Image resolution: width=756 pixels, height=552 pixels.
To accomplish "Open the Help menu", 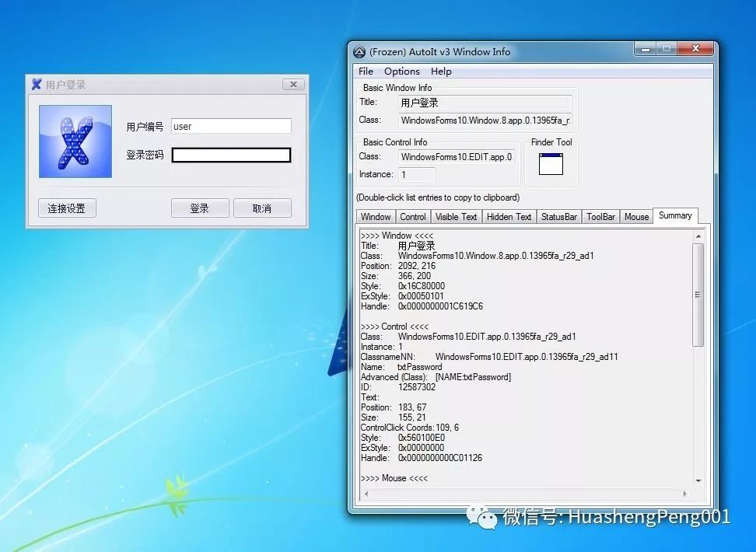I will coord(441,72).
